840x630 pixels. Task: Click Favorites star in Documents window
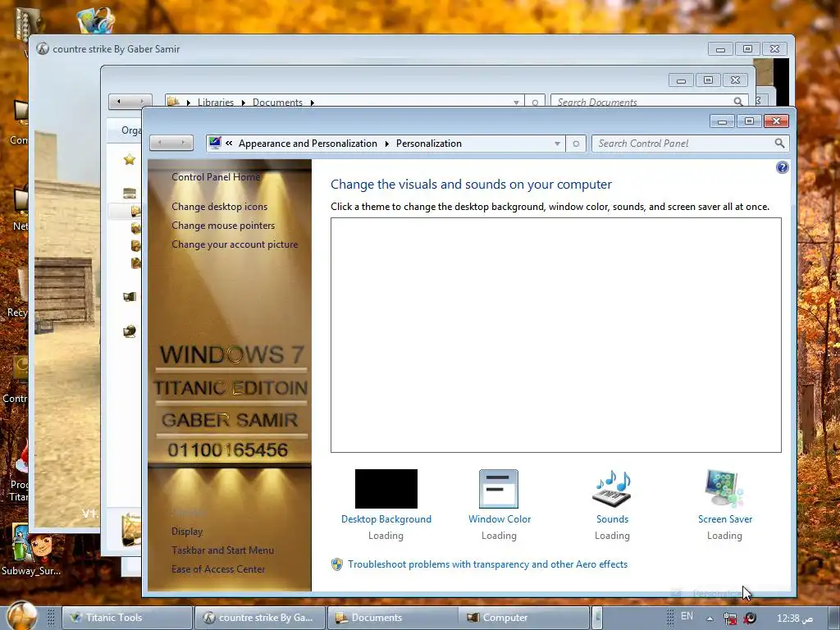tap(129, 159)
